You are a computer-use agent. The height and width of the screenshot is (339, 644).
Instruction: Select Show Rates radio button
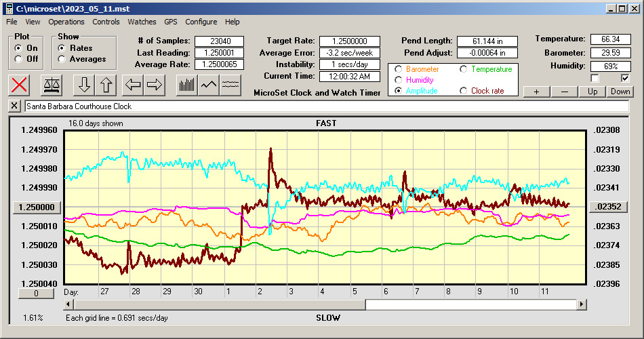[x=62, y=48]
